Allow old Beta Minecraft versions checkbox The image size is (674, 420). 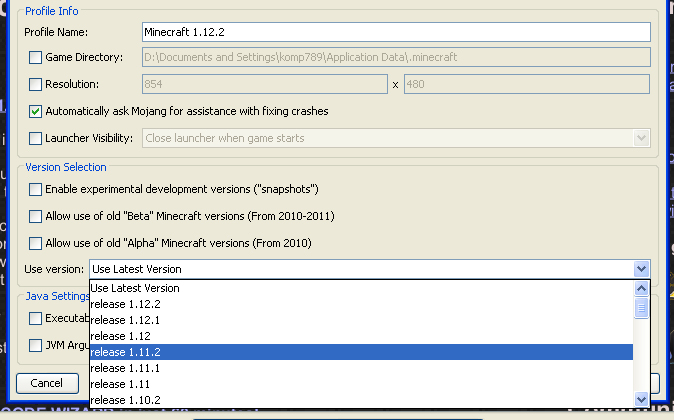click(35, 216)
